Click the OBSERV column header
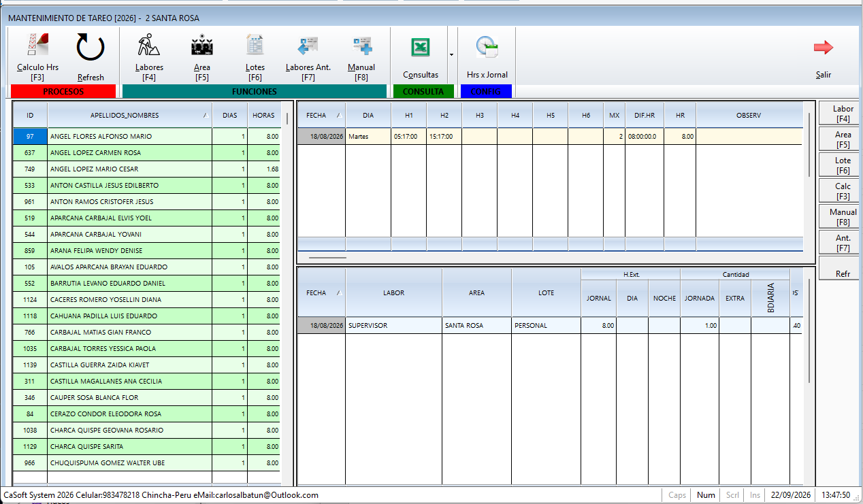863x504 pixels. pyautogui.click(x=749, y=116)
